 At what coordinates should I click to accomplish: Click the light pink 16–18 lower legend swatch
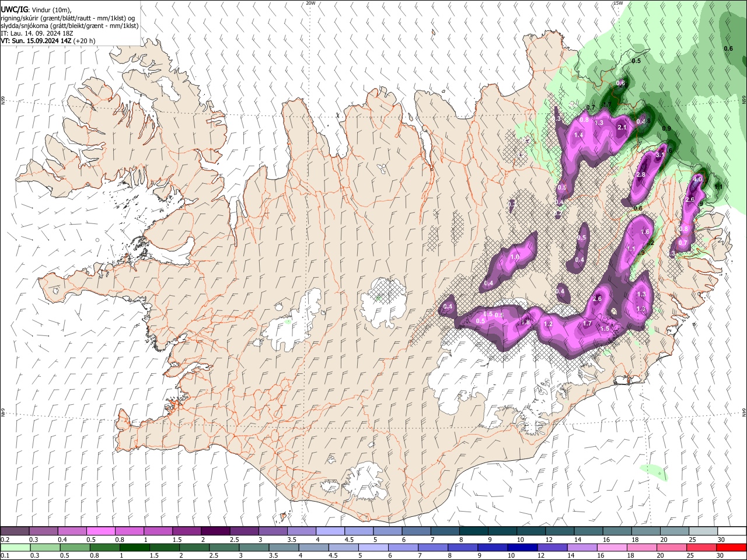point(612,547)
